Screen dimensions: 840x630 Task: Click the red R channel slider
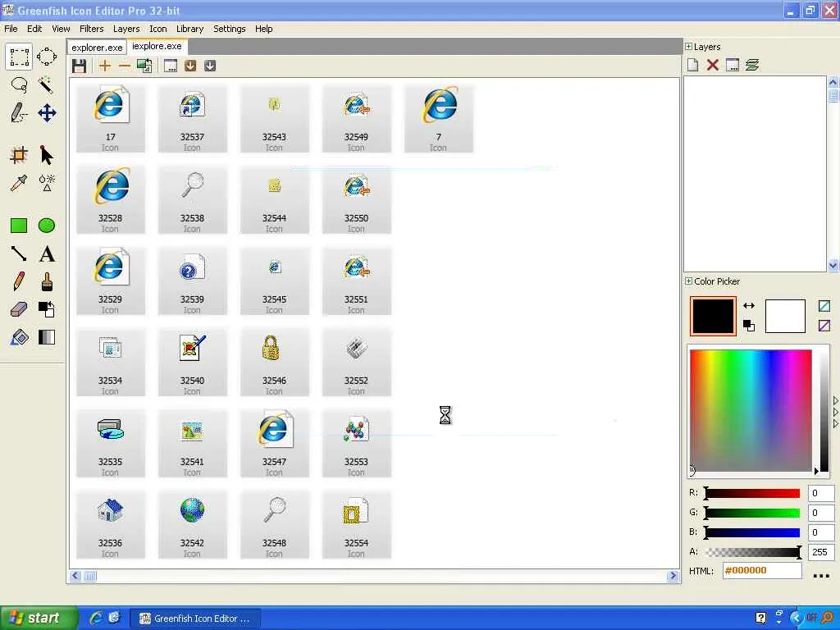[x=752, y=493]
